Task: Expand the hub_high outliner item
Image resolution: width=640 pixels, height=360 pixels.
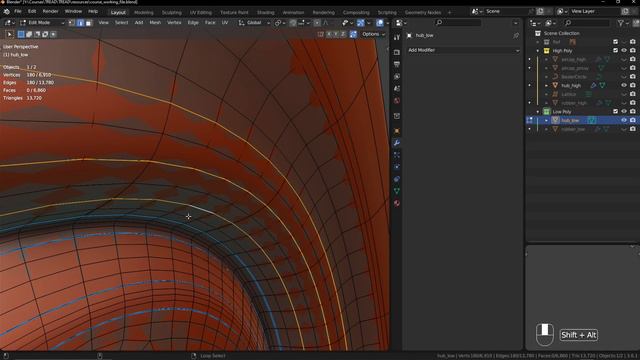Action: [546, 86]
